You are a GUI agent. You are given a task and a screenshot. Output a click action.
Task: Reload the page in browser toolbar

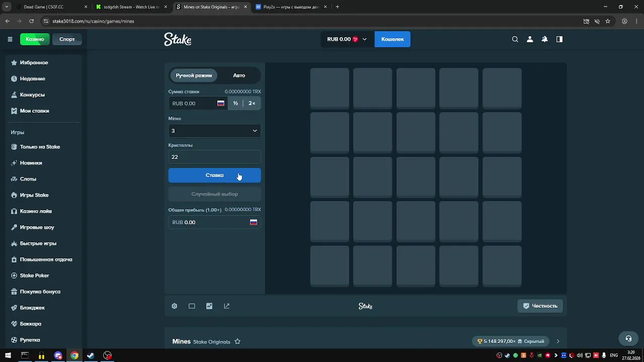tap(31, 21)
